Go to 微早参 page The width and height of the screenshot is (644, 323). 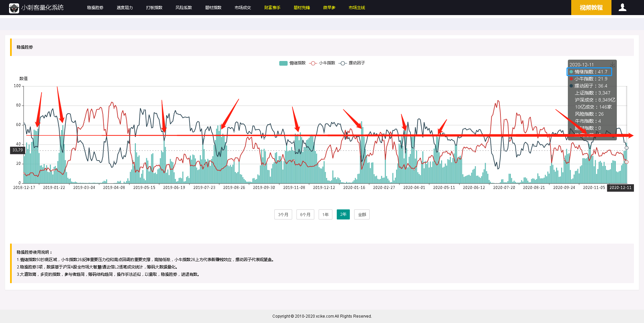pyautogui.click(x=329, y=8)
